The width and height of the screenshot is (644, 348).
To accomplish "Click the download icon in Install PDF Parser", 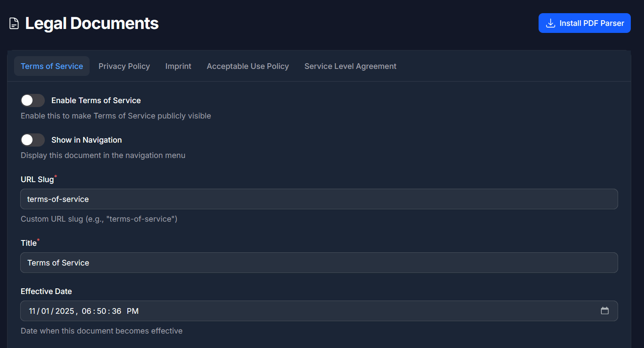I will [550, 23].
